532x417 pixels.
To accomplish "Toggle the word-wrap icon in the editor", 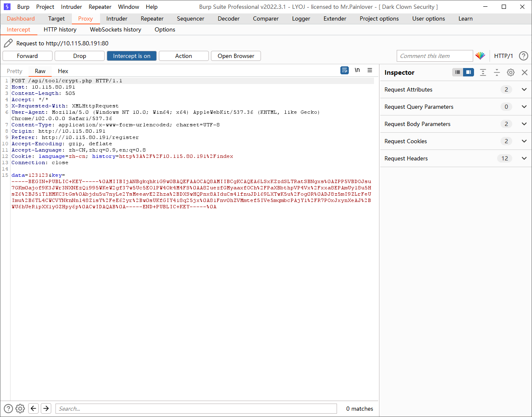I will pyautogui.click(x=345, y=71).
